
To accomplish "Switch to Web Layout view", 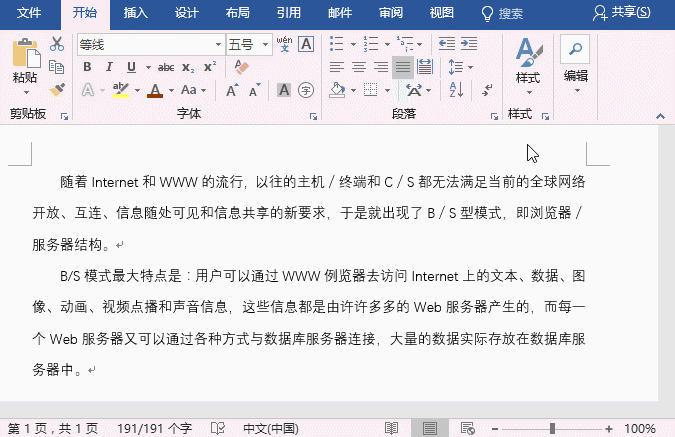I will click(x=468, y=428).
